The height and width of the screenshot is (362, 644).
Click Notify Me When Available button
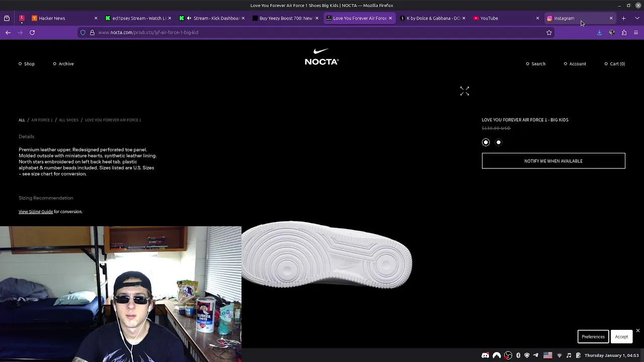(553, 161)
